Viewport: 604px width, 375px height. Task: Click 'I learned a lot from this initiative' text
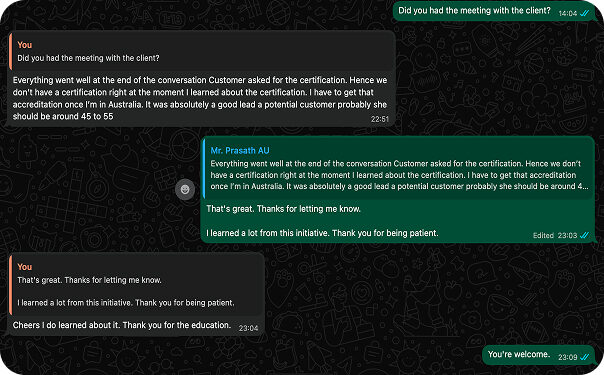click(322, 233)
